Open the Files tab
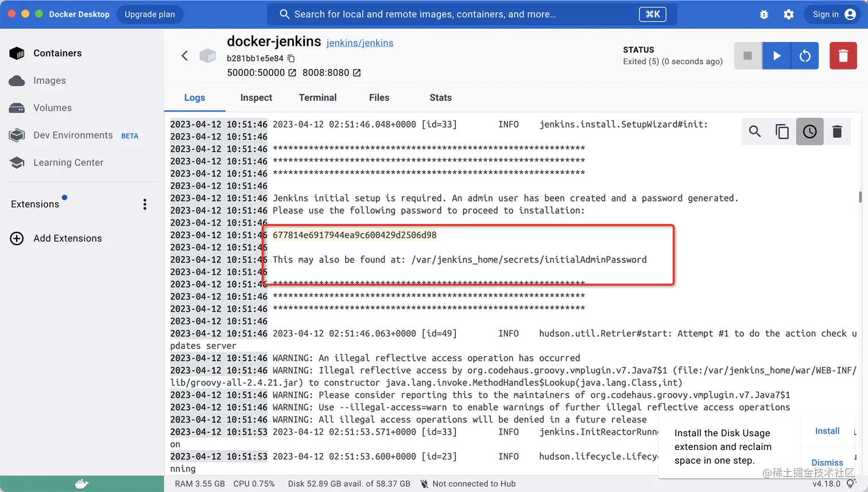The image size is (868, 492). coord(379,98)
